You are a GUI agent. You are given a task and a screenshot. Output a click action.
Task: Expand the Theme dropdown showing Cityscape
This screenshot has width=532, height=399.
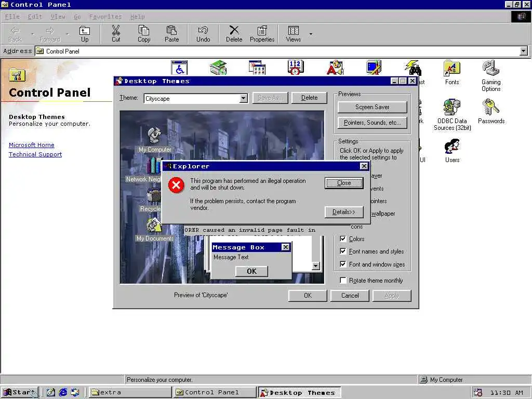pos(243,98)
